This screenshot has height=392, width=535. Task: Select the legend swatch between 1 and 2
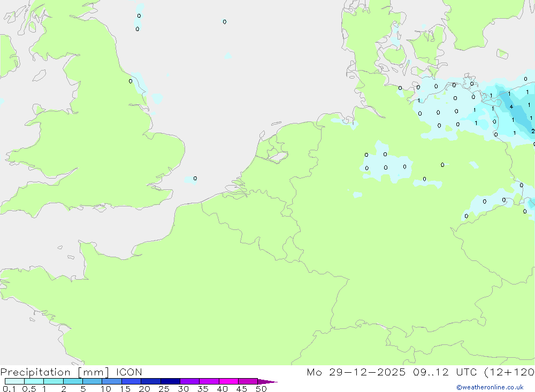pos(53,381)
